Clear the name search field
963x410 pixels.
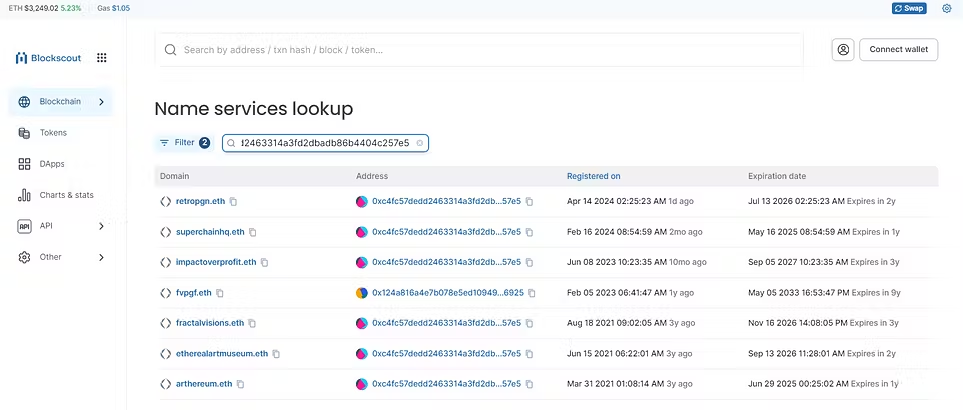pyautogui.click(x=419, y=143)
